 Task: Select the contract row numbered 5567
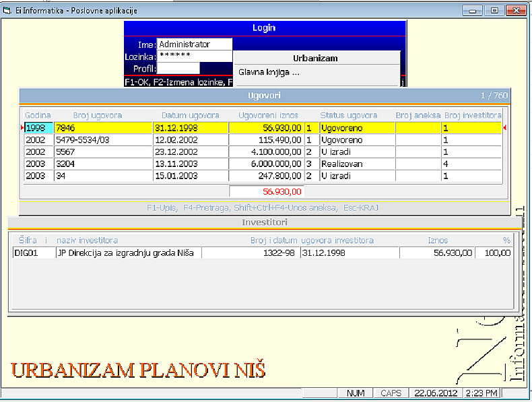point(104,152)
